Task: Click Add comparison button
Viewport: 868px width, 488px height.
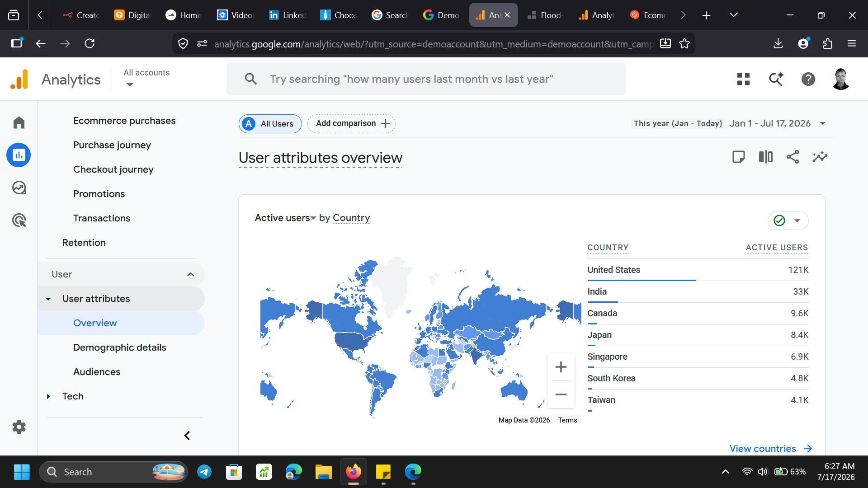Action: click(x=351, y=124)
